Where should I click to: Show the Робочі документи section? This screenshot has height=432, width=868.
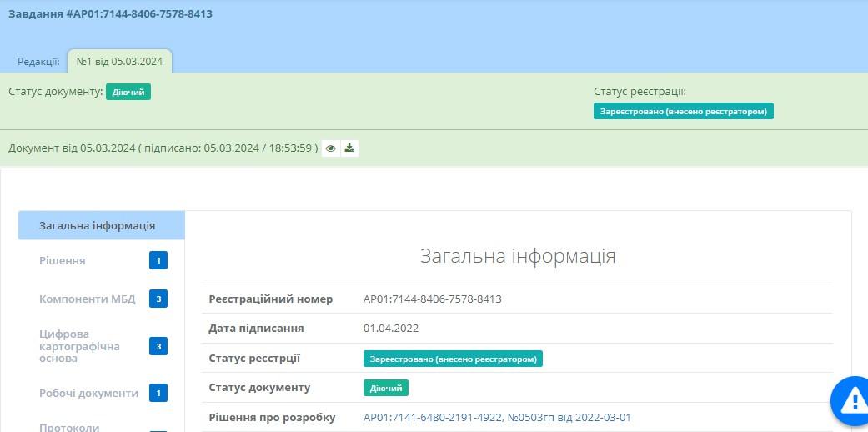point(88,393)
